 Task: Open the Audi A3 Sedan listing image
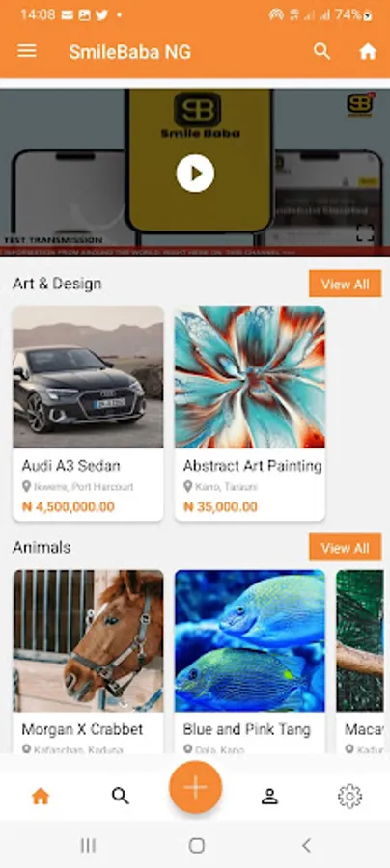(x=88, y=377)
